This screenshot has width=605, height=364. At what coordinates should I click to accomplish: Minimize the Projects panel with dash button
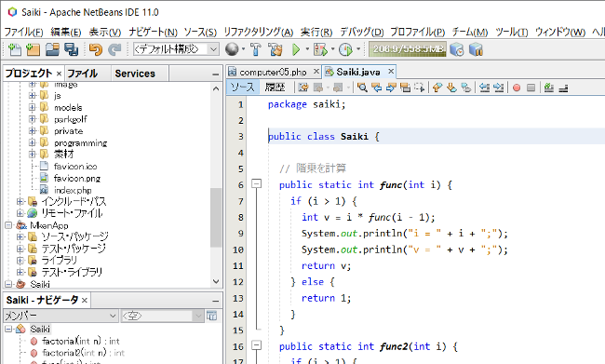[x=216, y=74]
